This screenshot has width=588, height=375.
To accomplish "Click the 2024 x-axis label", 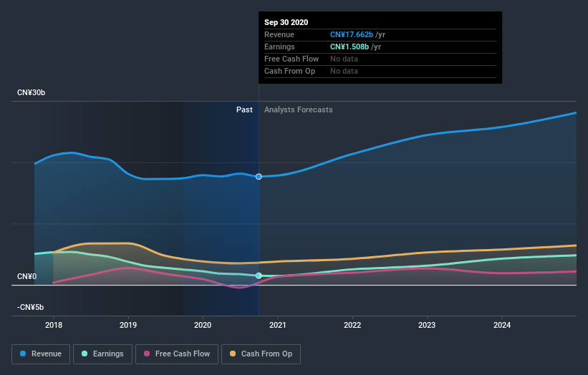I will pyautogui.click(x=502, y=325).
